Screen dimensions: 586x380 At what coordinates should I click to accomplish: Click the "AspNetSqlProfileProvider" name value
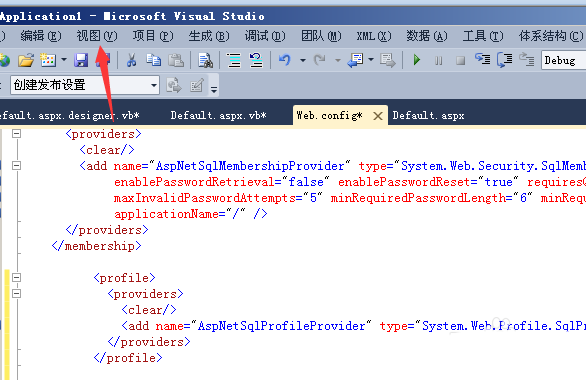tap(281, 326)
